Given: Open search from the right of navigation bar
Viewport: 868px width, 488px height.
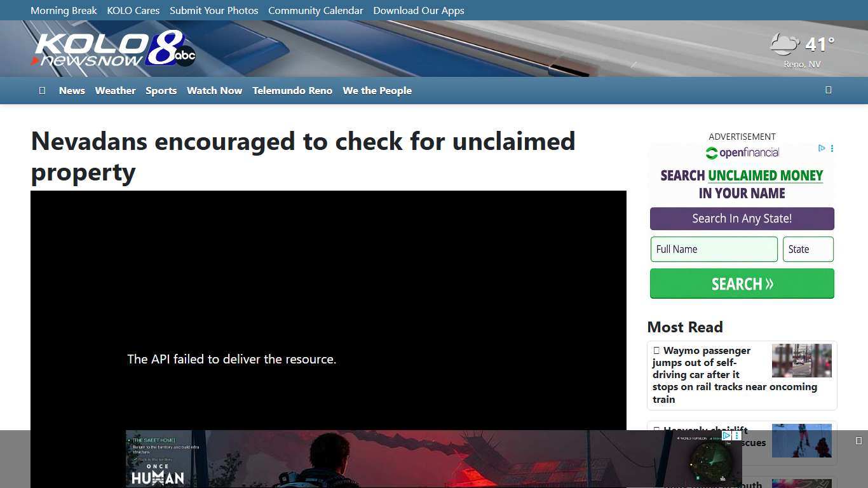Looking at the screenshot, I should click(x=829, y=90).
